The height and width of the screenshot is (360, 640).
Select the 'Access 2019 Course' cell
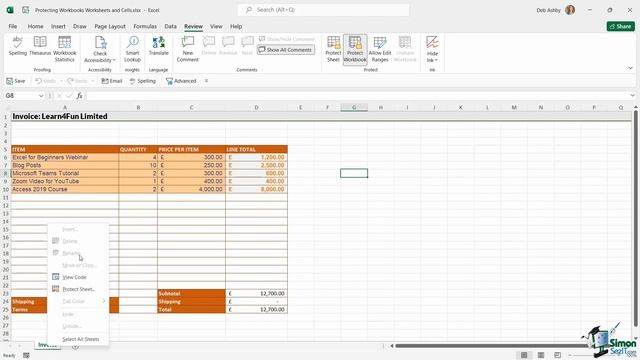tap(65, 189)
